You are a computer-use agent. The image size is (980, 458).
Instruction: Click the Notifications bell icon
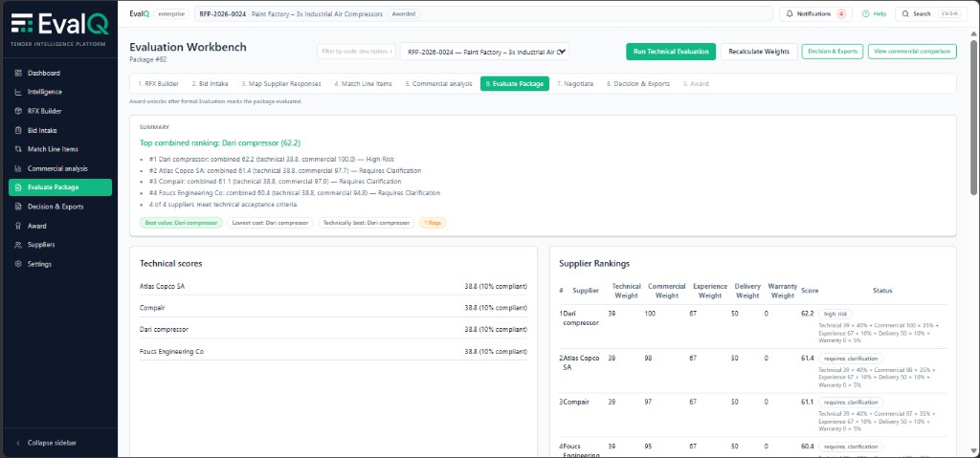click(790, 13)
